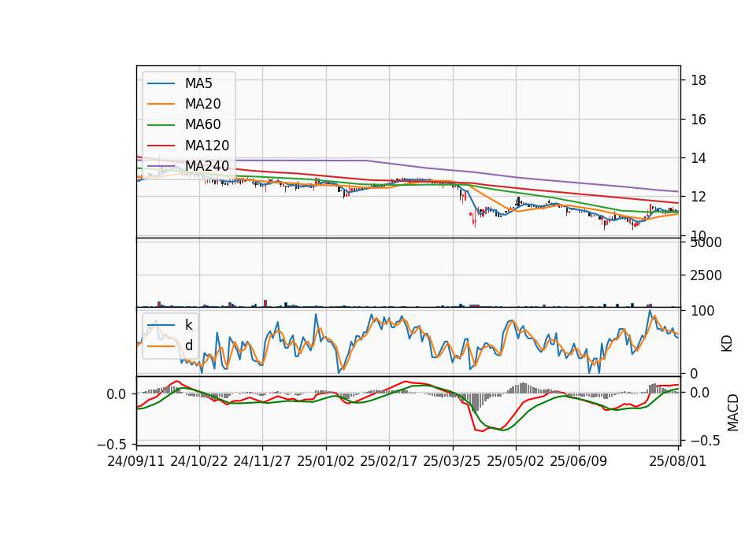756x543 pixels.
Task: Click the KD axis label
Action: point(727,344)
